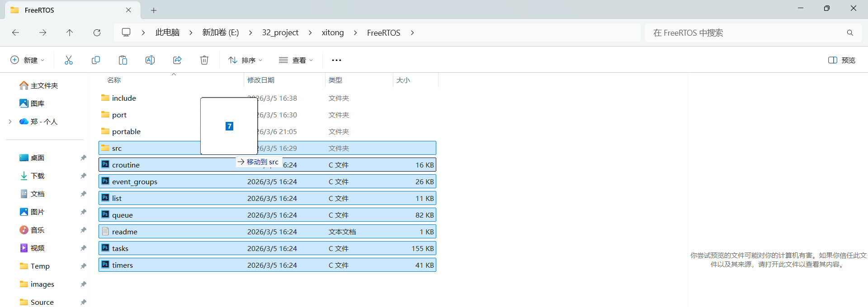Jump to 此电脑 in address bar

point(167,33)
